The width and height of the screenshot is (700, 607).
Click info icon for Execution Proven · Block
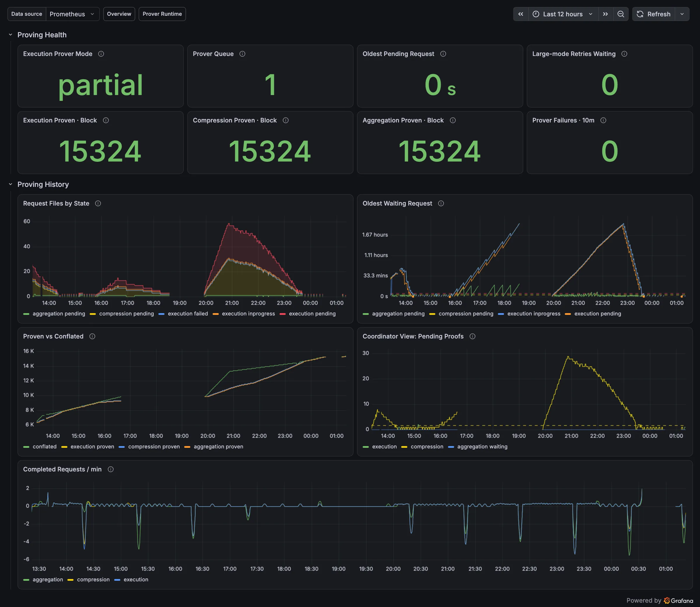[106, 120]
